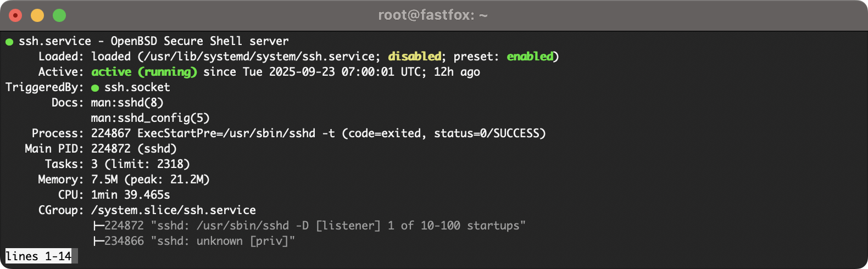Click the Main PID value 224872

(x=111, y=149)
